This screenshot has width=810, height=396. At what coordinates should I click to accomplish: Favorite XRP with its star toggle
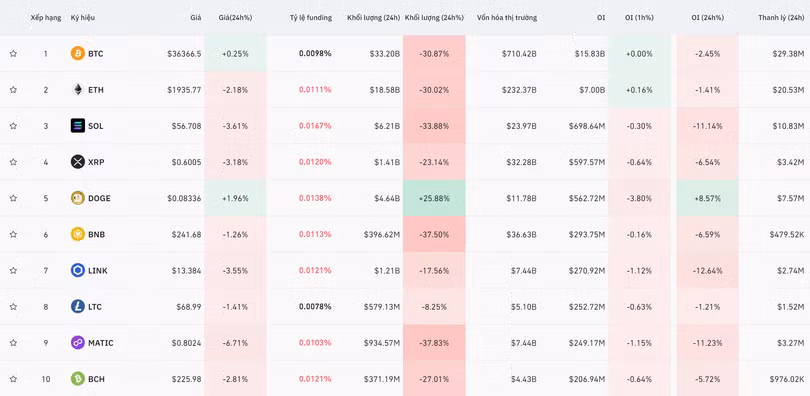pos(13,162)
